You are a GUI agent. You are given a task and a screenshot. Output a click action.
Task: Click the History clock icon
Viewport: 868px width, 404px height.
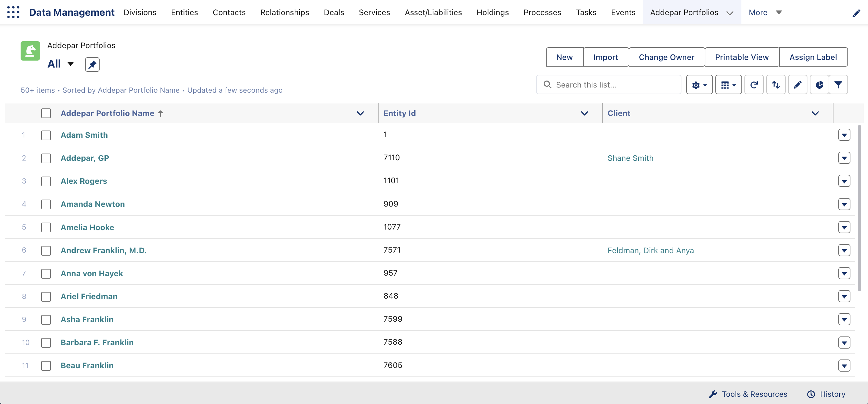[811, 394]
